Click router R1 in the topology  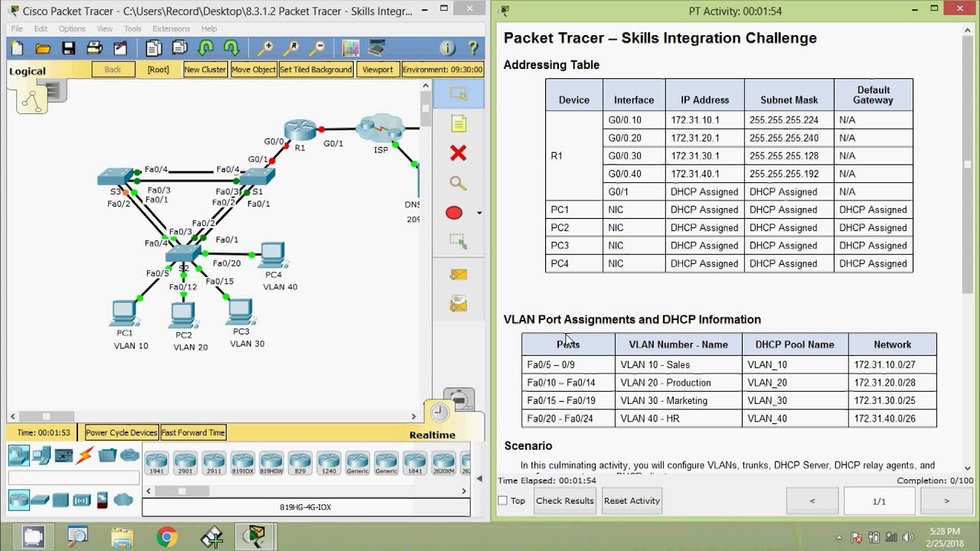point(300,130)
